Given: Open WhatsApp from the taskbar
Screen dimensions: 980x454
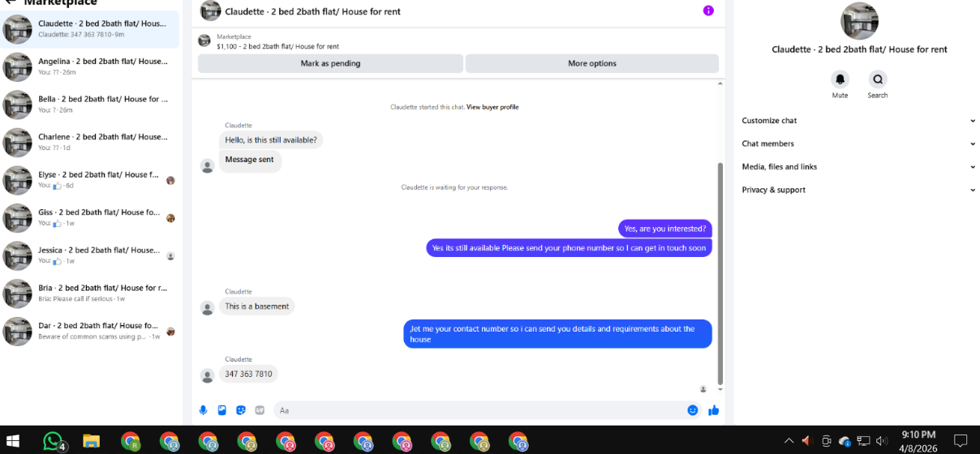Looking at the screenshot, I should click(53, 441).
